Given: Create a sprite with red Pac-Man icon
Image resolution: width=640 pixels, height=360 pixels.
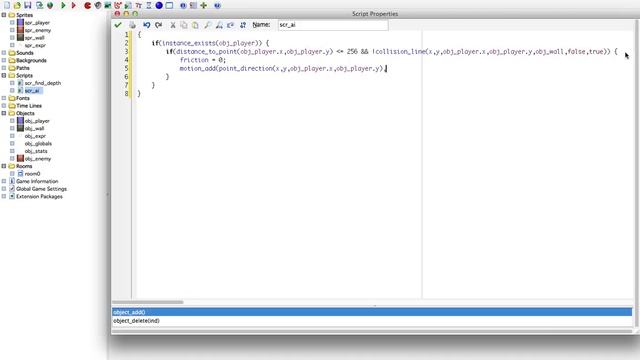Looking at the screenshot, I should point(87,5).
